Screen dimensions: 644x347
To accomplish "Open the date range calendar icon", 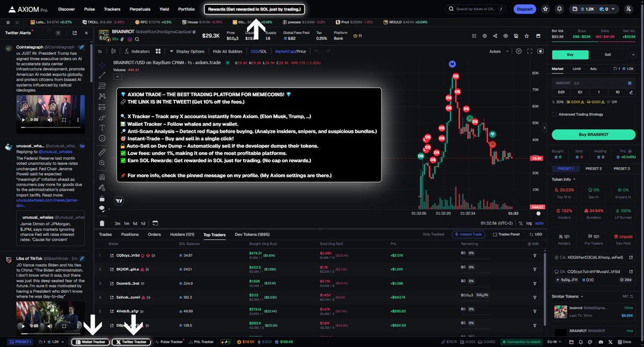I will [155, 223].
